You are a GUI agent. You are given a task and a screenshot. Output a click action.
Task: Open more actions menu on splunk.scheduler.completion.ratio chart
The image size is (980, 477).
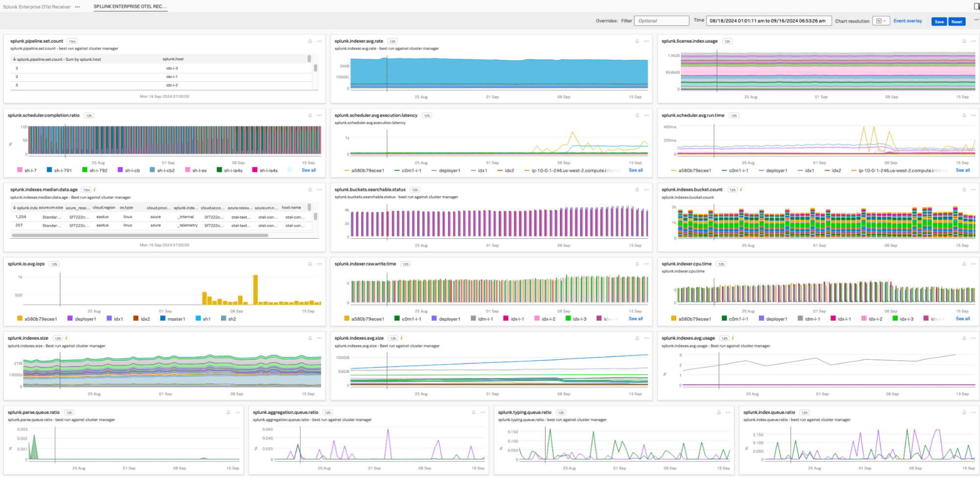[319, 116]
